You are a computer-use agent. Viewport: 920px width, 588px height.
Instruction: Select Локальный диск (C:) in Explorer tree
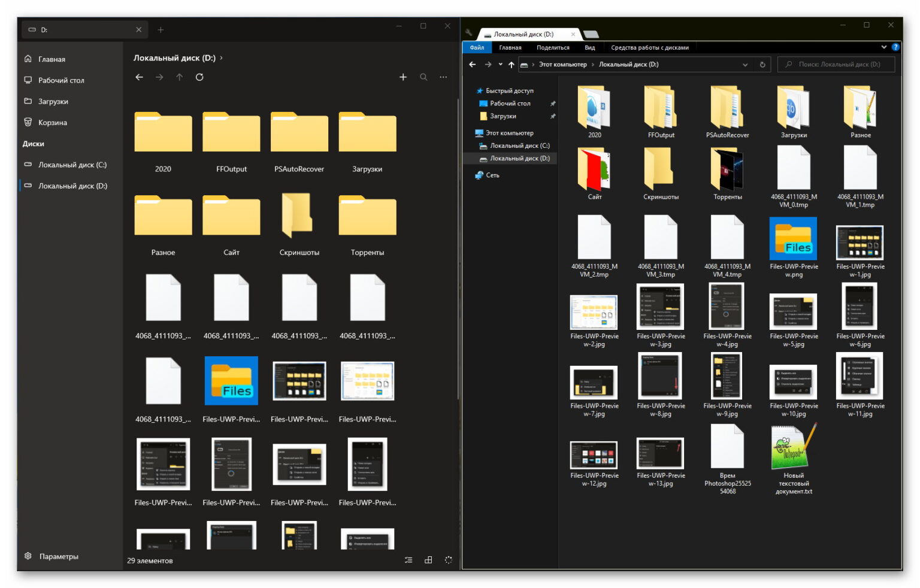click(x=519, y=146)
